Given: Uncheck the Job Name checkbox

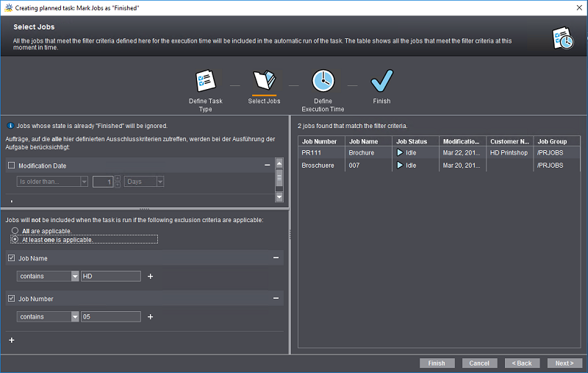Looking at the screenshot, I should pos(11,258).
